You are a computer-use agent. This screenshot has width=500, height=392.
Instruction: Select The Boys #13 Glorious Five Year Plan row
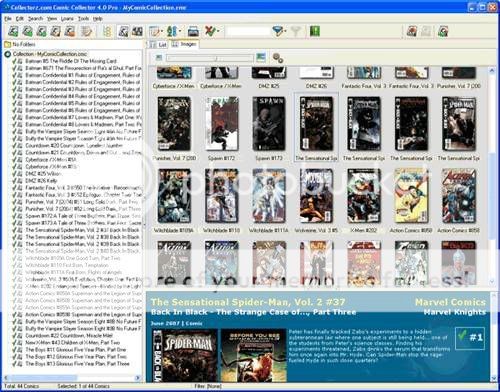pyautogui.click(x=77, y=363)
